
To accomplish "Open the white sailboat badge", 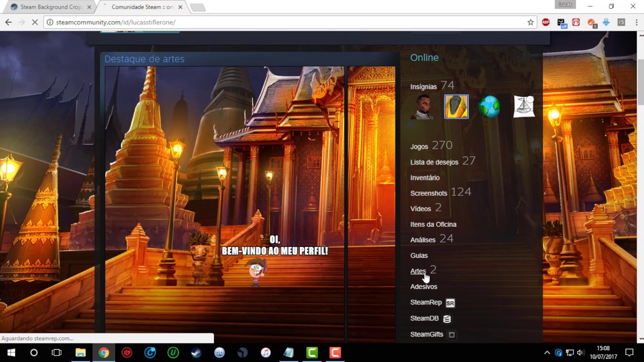I will pyautogui.click(x=524, y=107).
